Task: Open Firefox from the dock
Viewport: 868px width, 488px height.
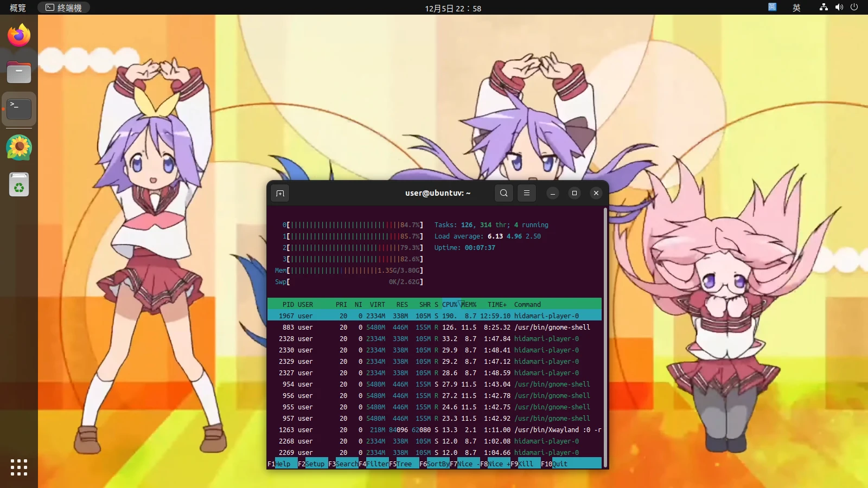Action: 19,36
